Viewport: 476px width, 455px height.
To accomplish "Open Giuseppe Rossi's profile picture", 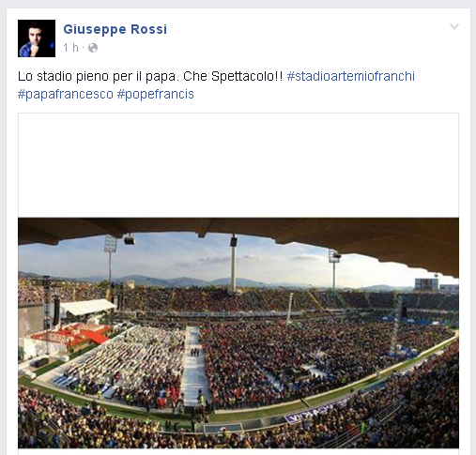I will [x=37, y=38].
